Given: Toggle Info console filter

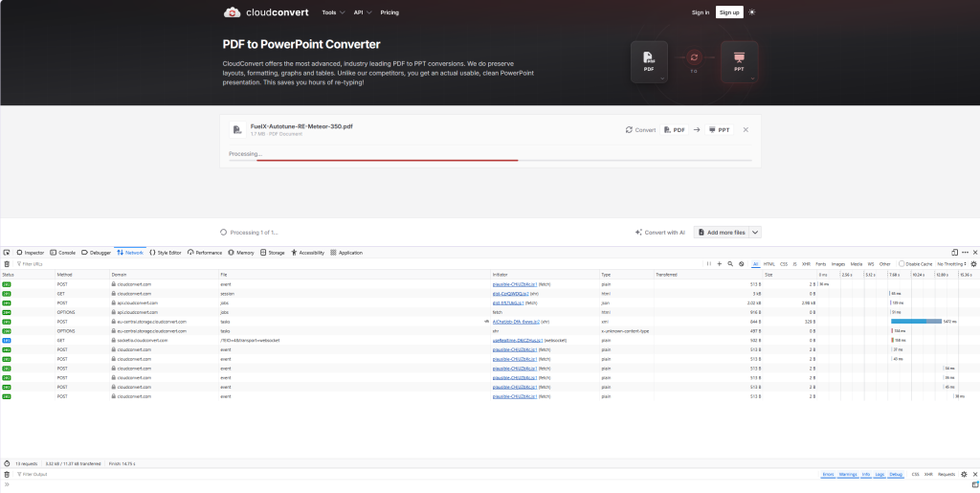Looking at the screenshot, I should click(x=865, y=474).
